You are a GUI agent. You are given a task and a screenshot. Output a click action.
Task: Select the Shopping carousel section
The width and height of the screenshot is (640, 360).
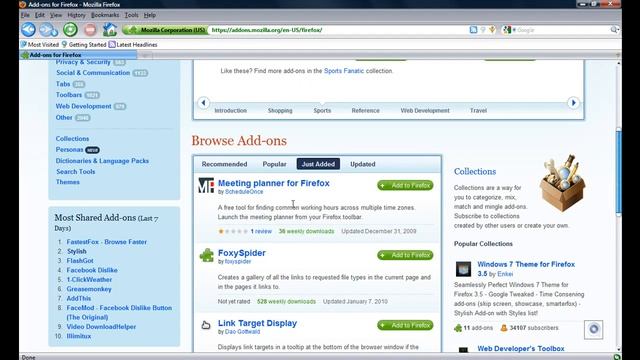(x=280, y=111)
